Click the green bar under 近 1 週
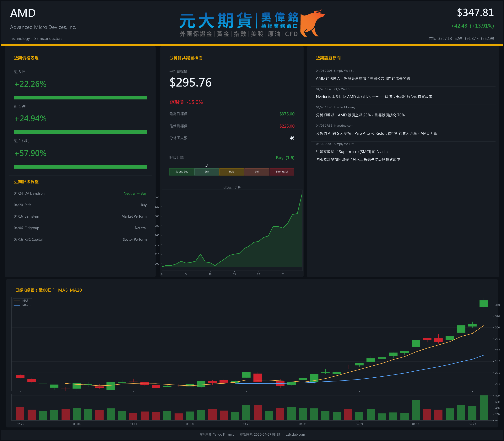The width and height of the screenshot is (504, 441). (80, 132)
